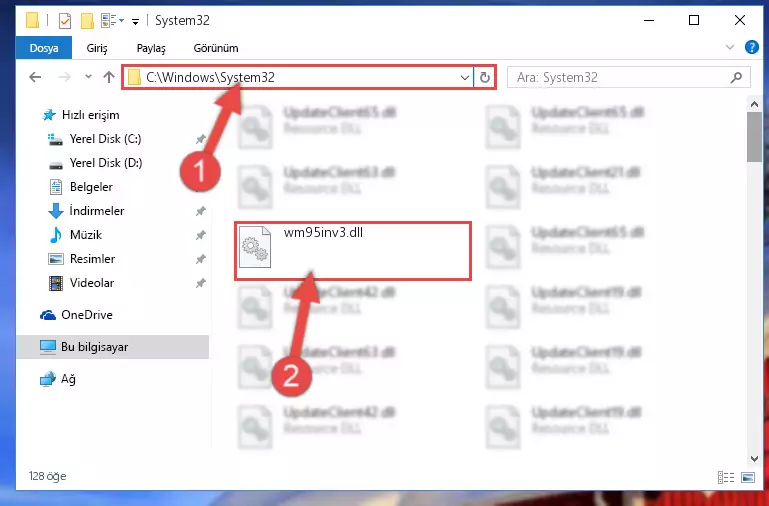
Task: Open Videolar in the navigation pane
Action: 92,283
